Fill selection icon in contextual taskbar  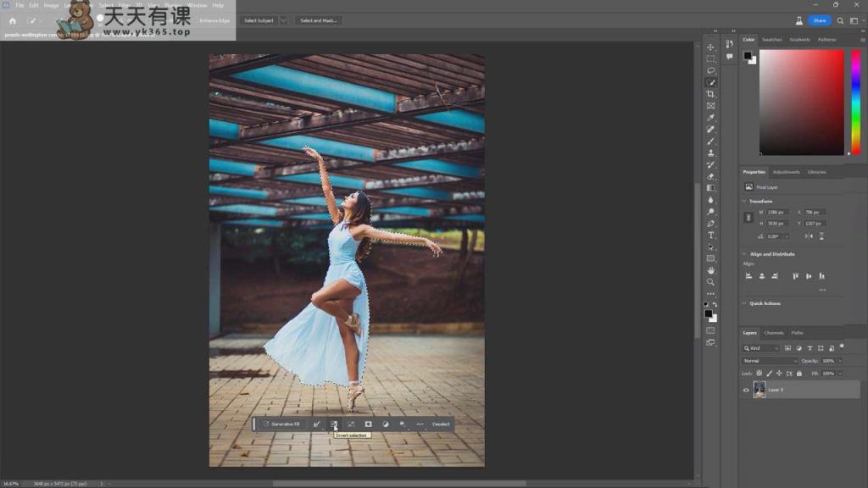tap(403, 424)
